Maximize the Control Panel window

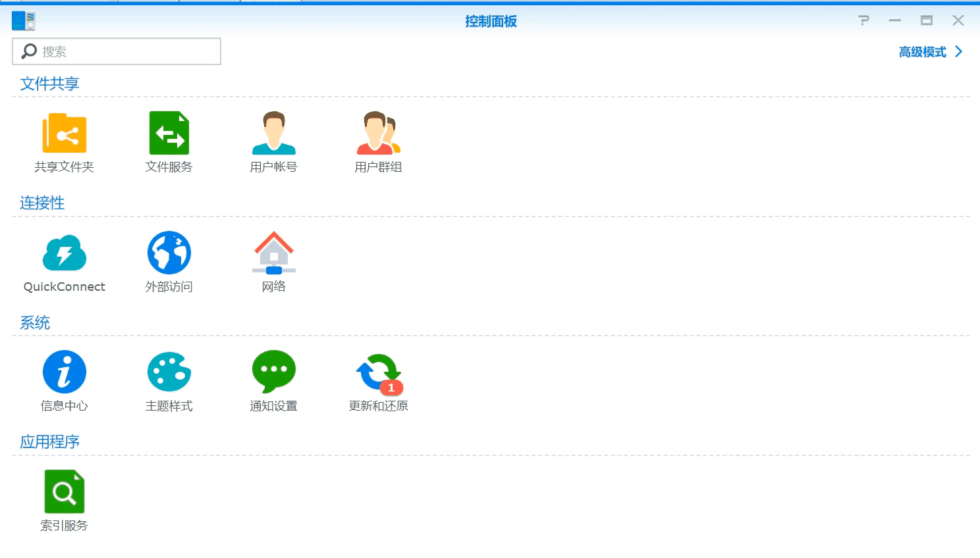click(927, 20)
